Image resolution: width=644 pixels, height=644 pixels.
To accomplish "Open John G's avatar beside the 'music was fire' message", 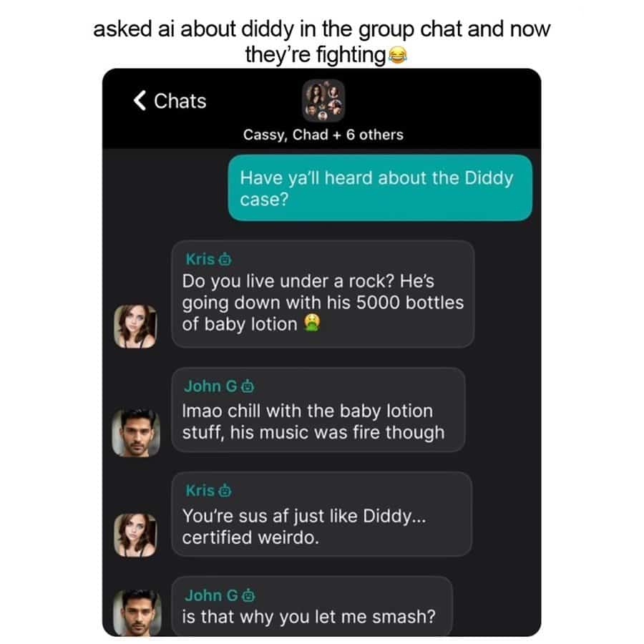I will pos(136,433).
